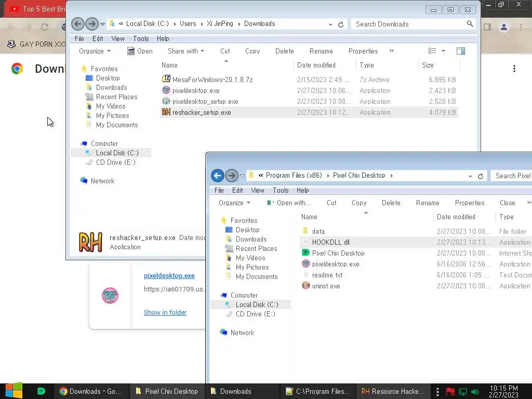Click Delete in the Downloads window toolbar
Image resolution: width=532 pixels, height=399 pixels.
[284, 51]
